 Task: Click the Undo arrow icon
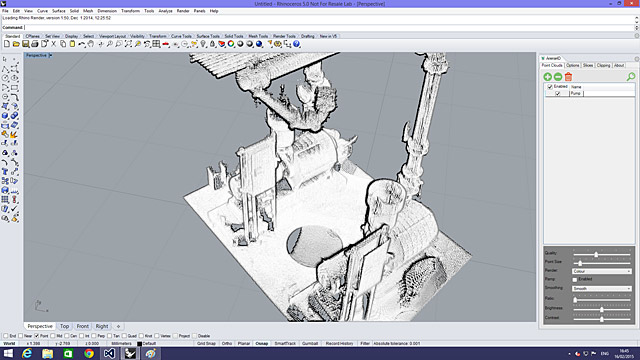[x=82, y=44]
